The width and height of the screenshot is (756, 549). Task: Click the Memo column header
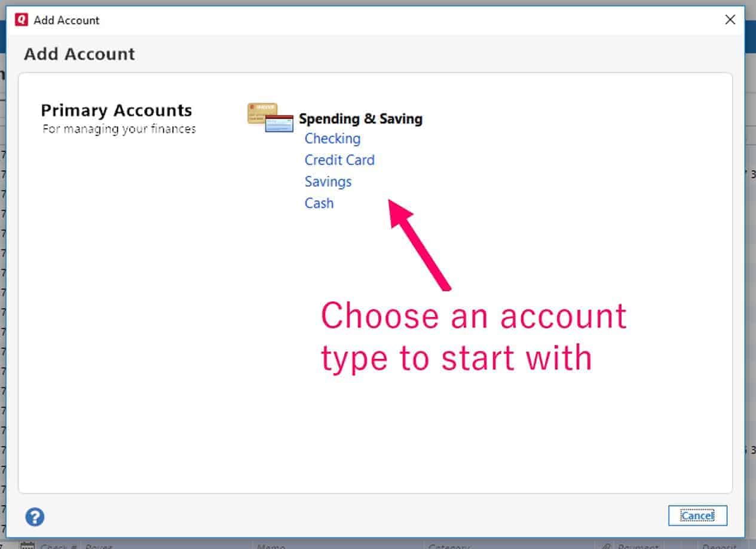270,547
